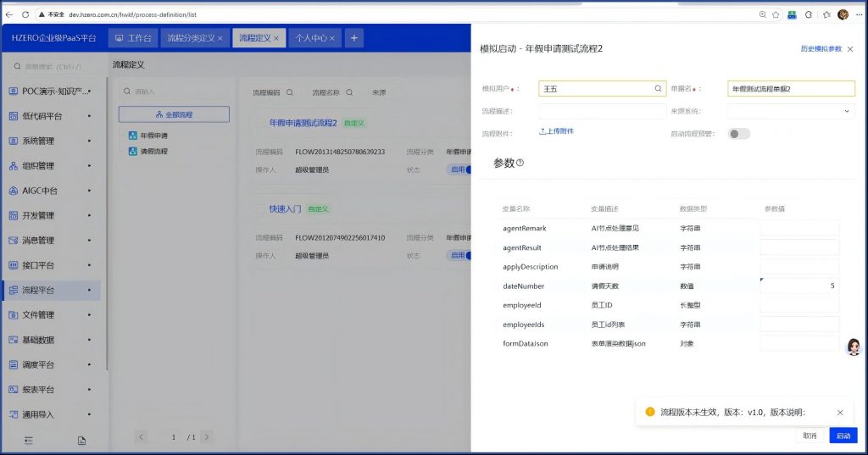
Task: Enable the 启动流程预警 switch
Action: pos(739,133)
